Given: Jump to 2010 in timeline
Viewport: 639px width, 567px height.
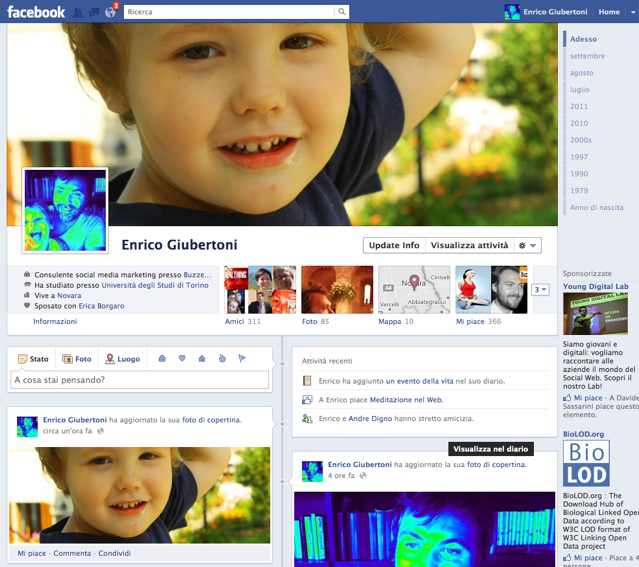Looking at the screenshot, I should pyautogui.click(x=579, y=123).
